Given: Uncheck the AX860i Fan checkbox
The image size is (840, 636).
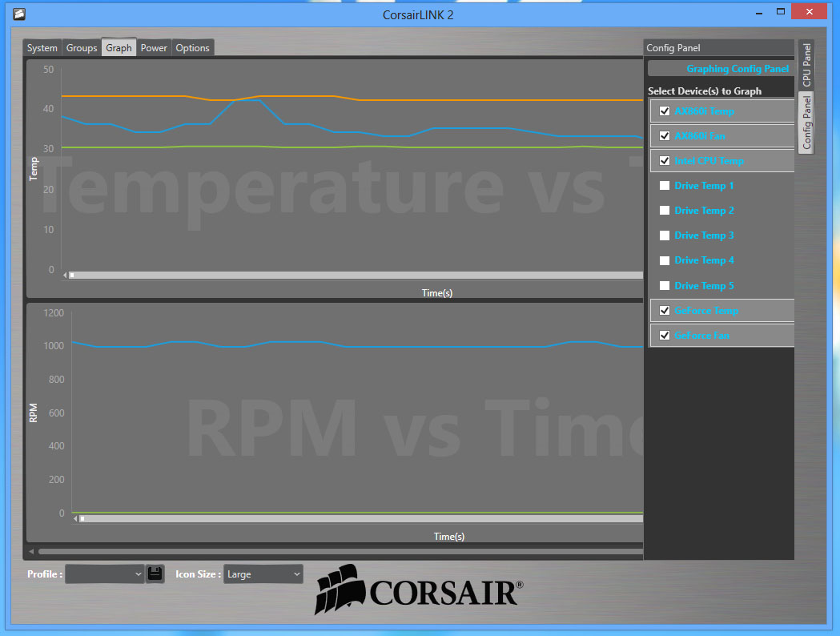Looking at the screenshot, I should pos(665,135).
